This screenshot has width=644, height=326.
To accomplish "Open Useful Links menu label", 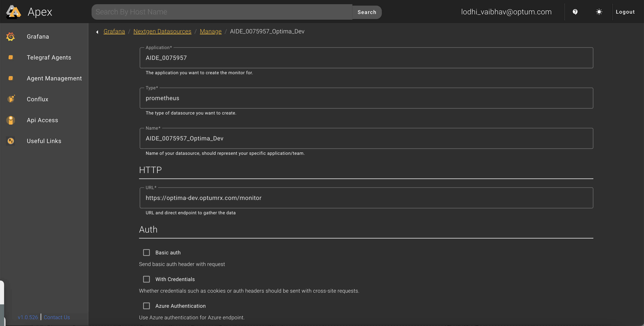I will click(x=44, y=141).
